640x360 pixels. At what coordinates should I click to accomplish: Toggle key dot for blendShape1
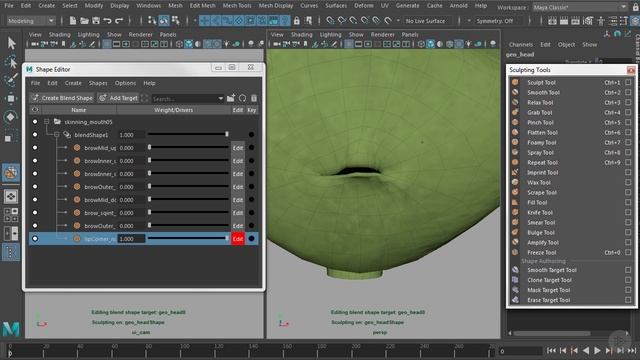[x=251, y=135]
